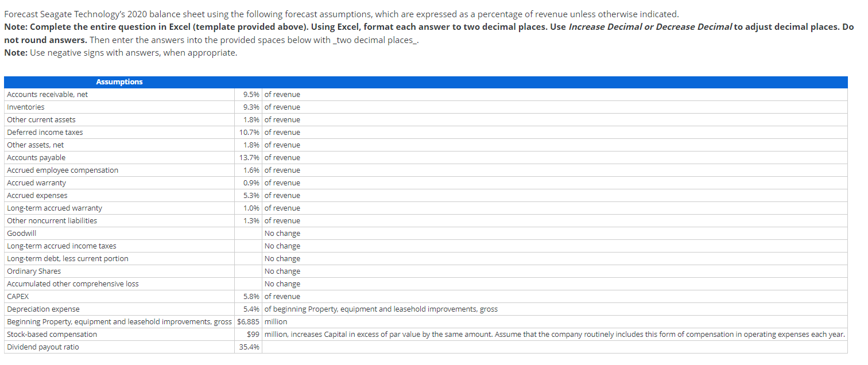This screenshot has width=868, height=365.
Task: Select the 9.5% of revenue cell
Action: pyautogui.click(x=251, y=94)
